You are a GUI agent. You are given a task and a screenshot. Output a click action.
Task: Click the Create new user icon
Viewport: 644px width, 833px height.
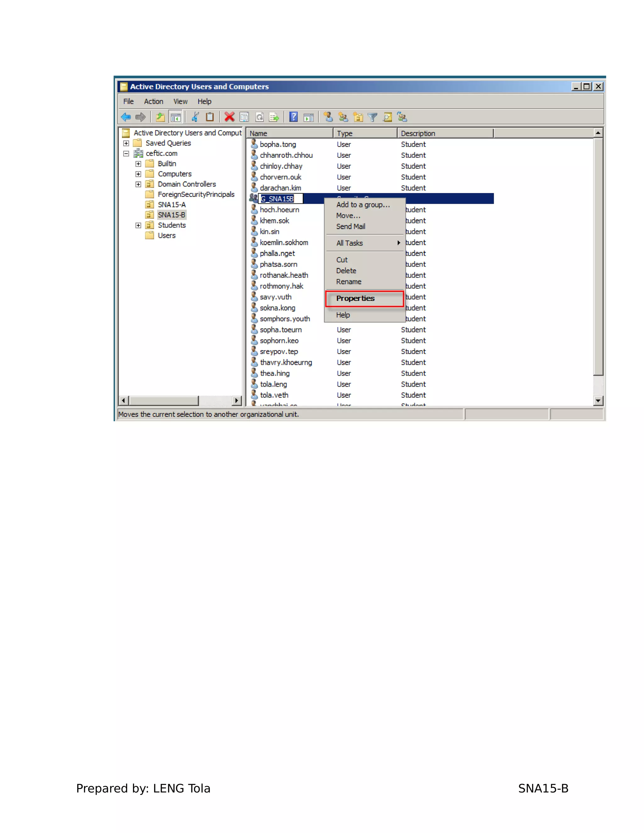(328, 117)
